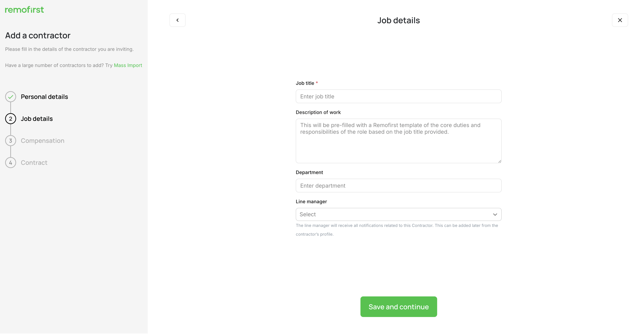Select the Compensation step label
This screenshot has width=644, height=334.
click(42, 141)
